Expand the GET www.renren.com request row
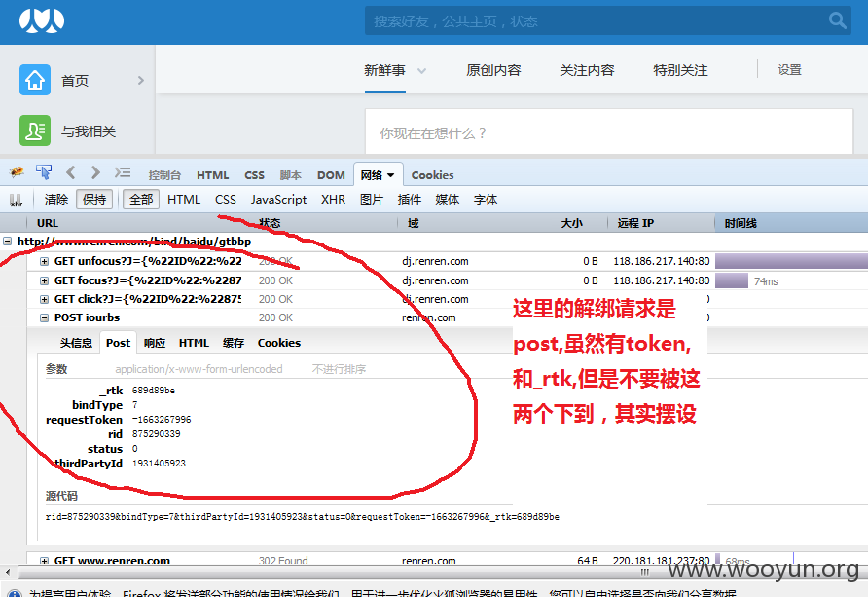Screen dimensions: 868x597 pyautogui.click(x=45, y=560)
